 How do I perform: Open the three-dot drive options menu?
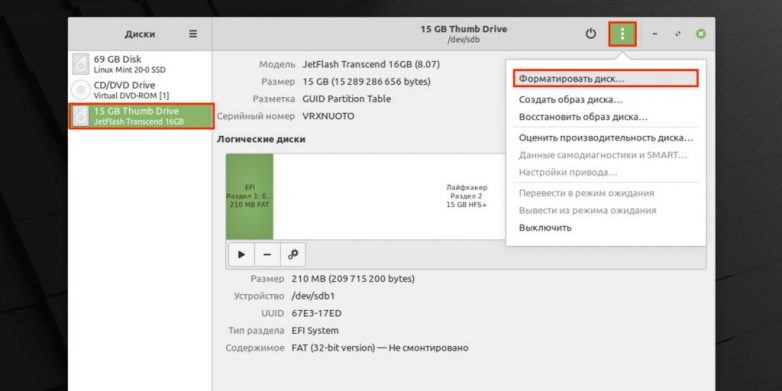(x=622, y=34)
